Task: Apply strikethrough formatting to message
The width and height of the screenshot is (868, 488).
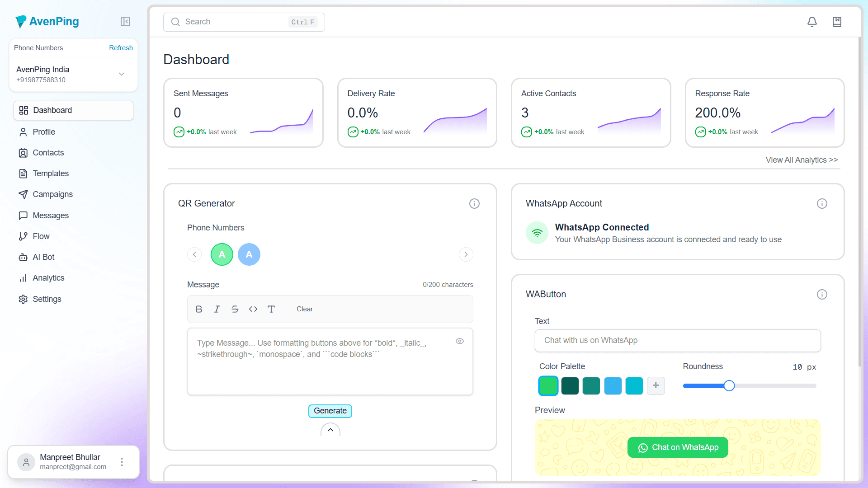Action: click(x=235, y=309)
